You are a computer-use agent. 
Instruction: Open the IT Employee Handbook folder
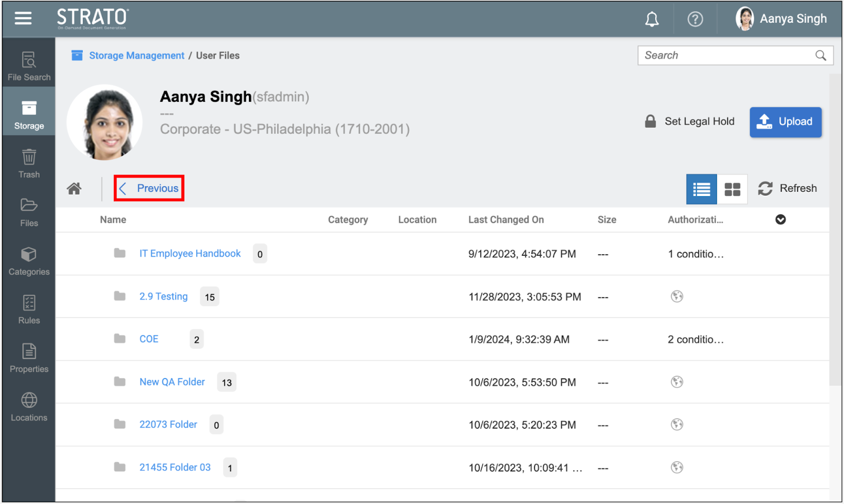[190, 254]
